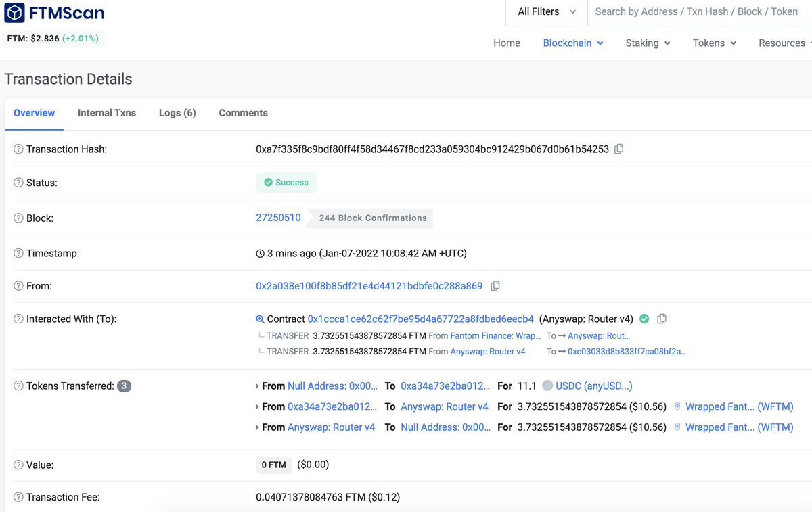Click the green verified checkmark after Router v4
Viewport: 812px width, 512px height.
pyautogui.click(x=644, y=319)
